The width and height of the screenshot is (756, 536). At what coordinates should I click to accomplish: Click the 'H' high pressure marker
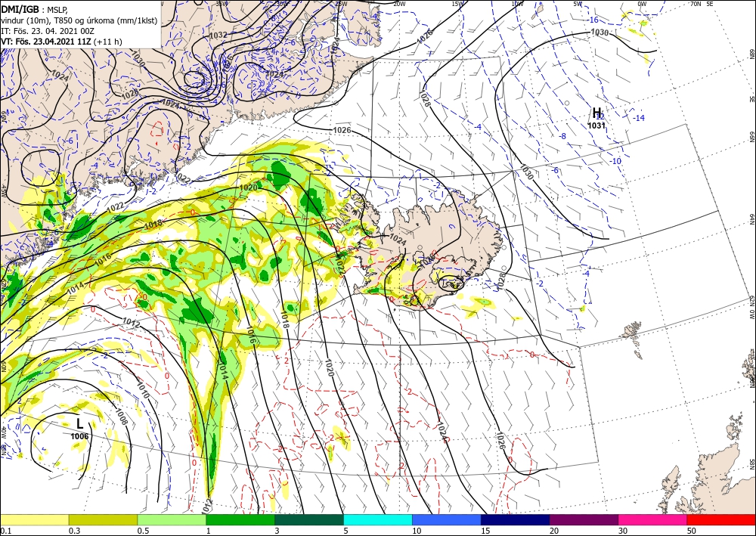596,113
